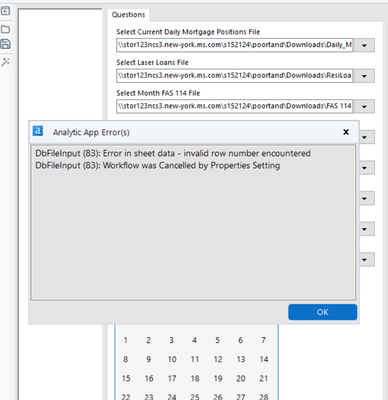Click 'invalid row number encountered' error line
This screenshot has width=388, height=400.
pos(173,153)
